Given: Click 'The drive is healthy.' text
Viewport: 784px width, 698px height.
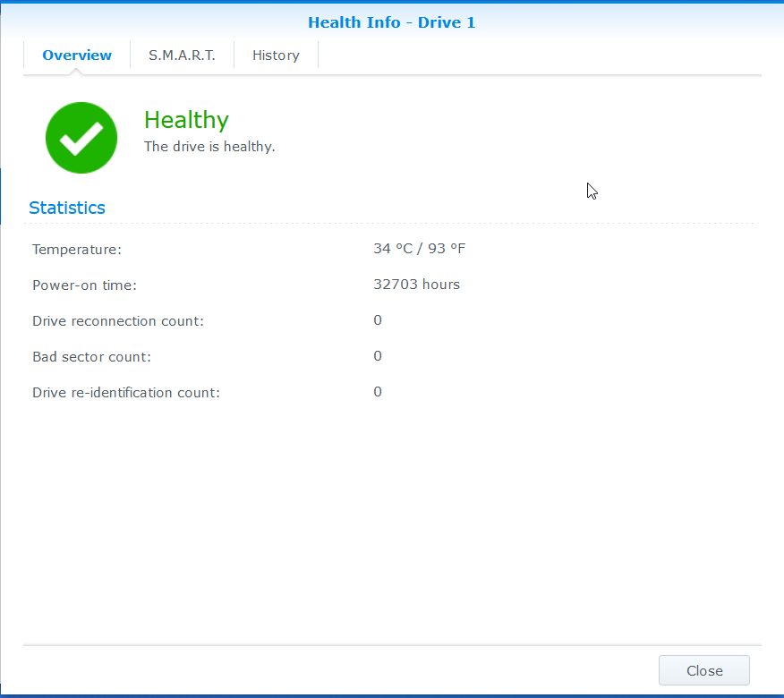Looking at the screenshot, I should (x=209, y=147).
